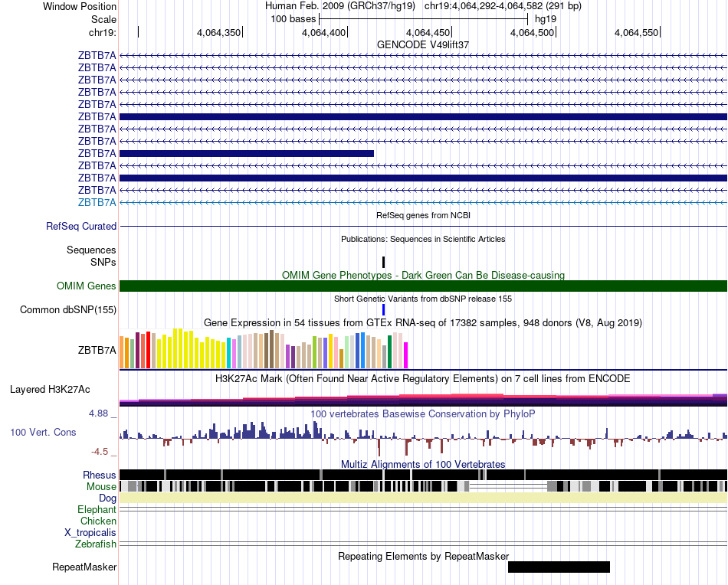This screenshot has width=728, height=585.
Task: Click the SNPs track label
Action: [x=103, y=262]
